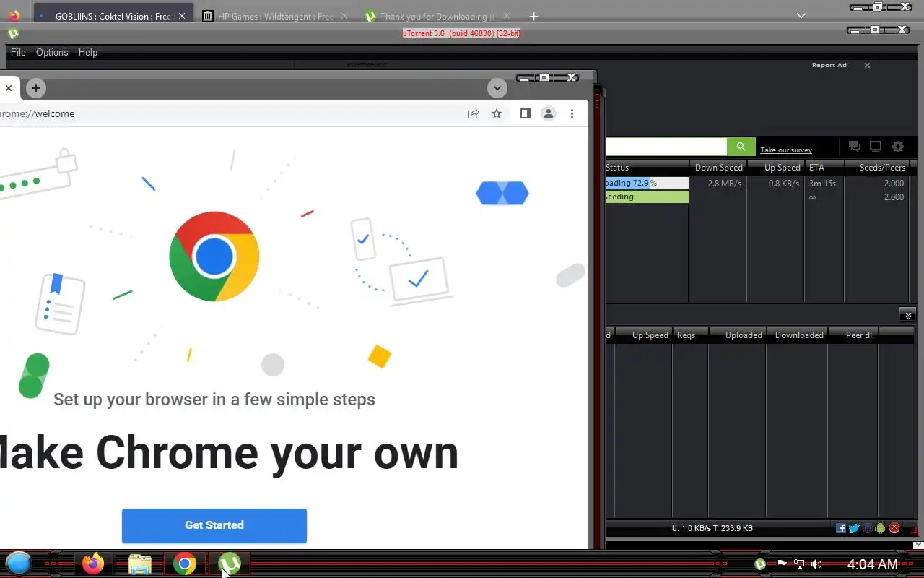Click the green search button in uTorrent

(741, 147)
